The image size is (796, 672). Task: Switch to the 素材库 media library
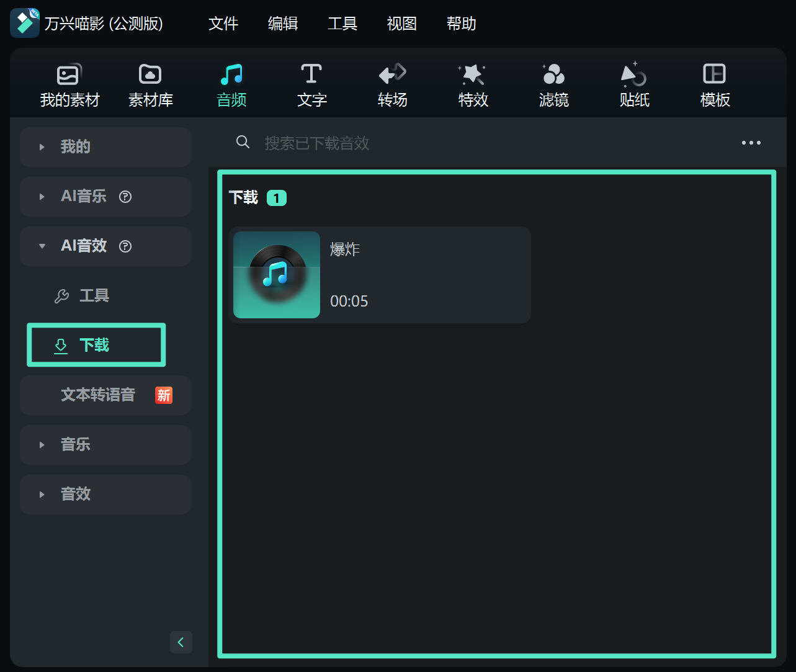150,84
